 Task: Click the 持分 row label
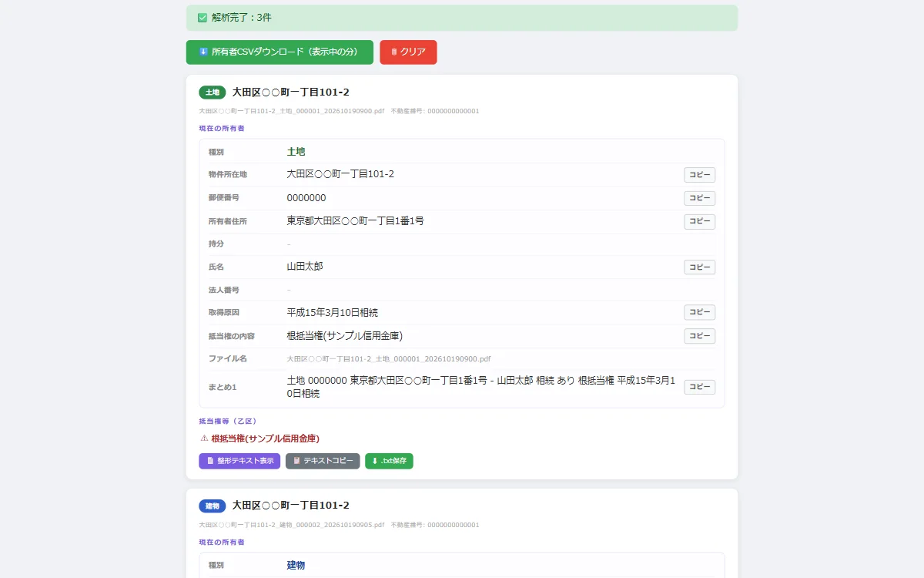click(216, 244)
